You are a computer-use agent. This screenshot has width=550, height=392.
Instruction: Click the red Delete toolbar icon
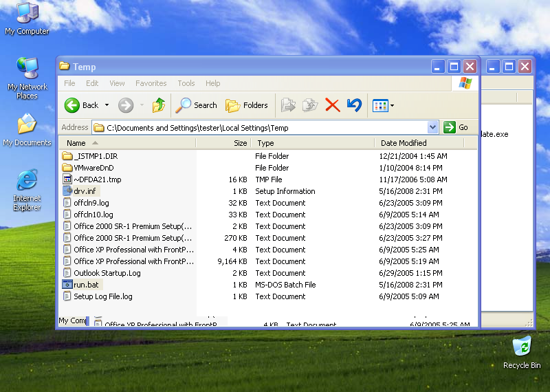tap(332, 105)
